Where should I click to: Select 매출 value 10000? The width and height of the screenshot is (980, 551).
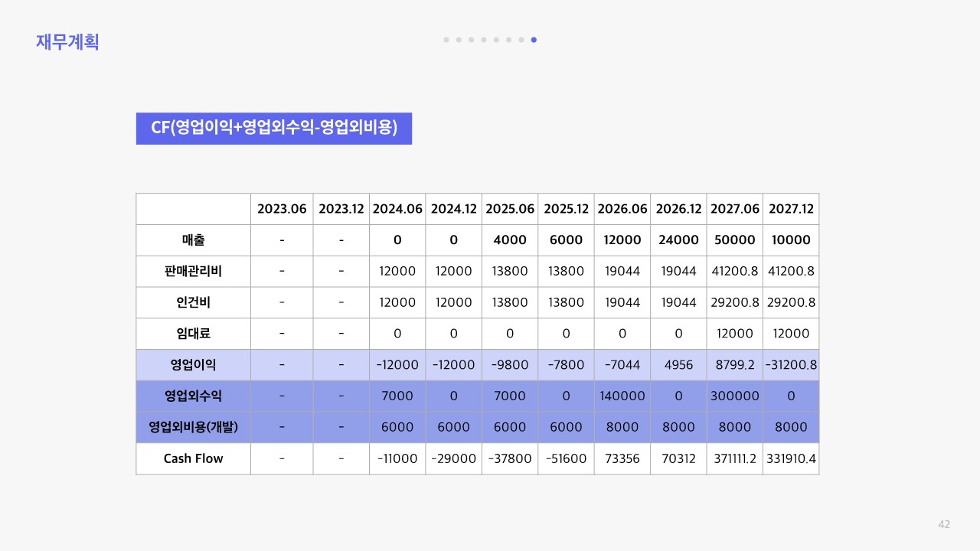click(x=791, y=240)
